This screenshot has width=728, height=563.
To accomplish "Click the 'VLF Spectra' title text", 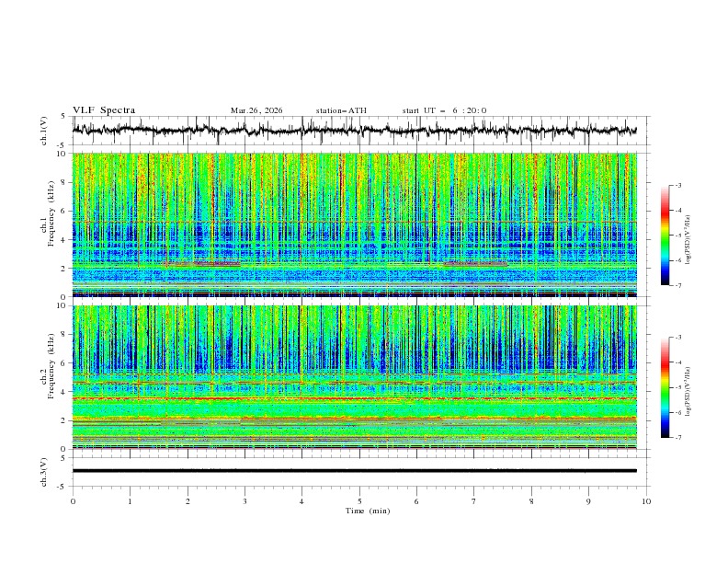I will click(104, 110).
